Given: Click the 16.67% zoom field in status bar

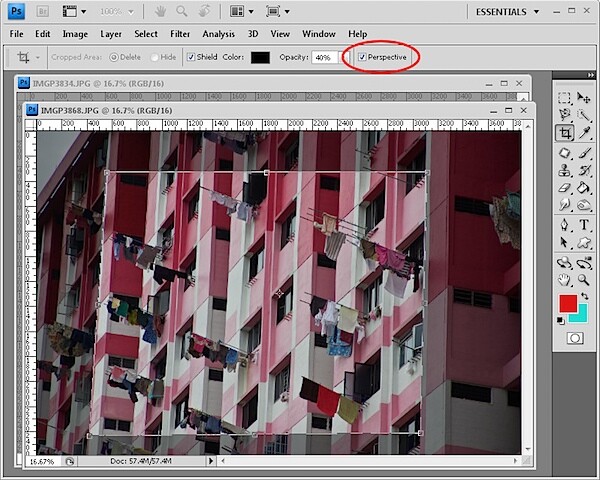Looking at the screenshot, I should 42,462.
